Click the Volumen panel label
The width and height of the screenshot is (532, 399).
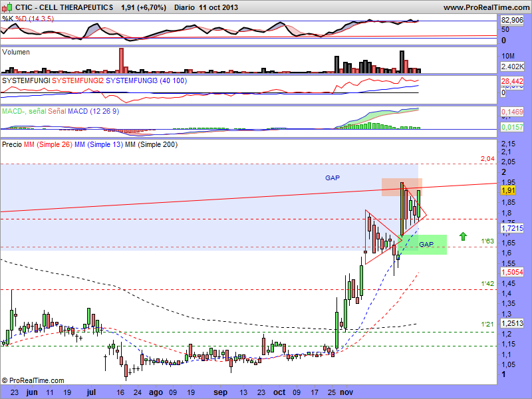[x=15, y=52]
